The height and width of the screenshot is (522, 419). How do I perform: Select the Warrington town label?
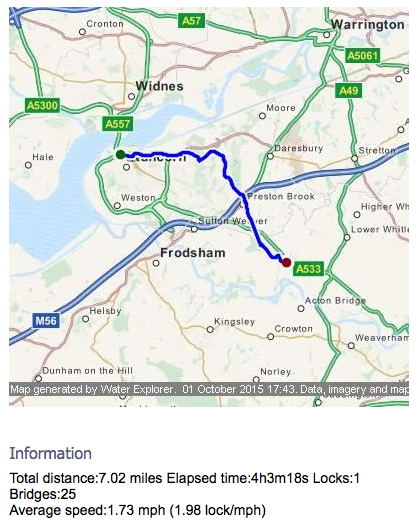(x=368, y=25)
